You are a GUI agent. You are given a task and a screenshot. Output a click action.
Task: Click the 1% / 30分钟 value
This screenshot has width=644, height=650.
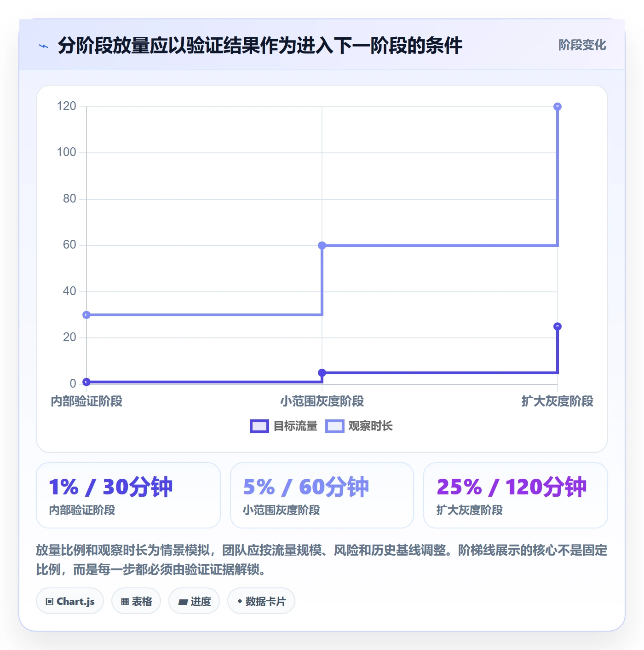pyautogui.click(x=110, y=487)
